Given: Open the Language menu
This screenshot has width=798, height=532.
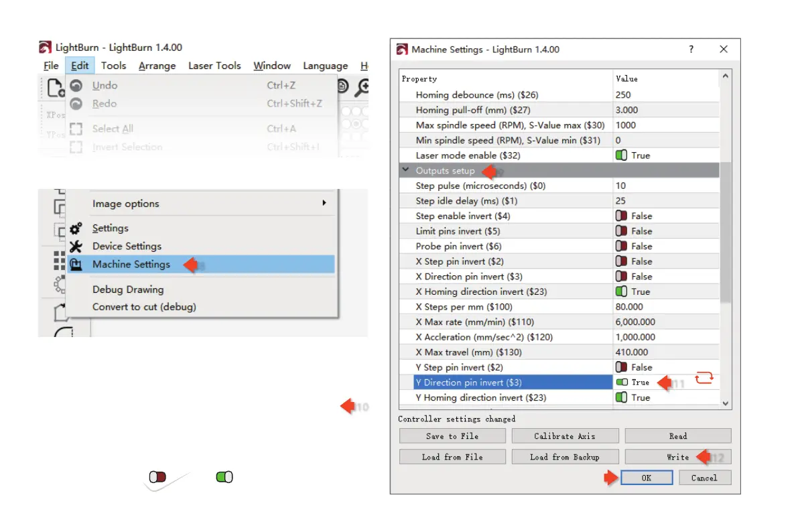Looking at the screenshot, I should tap(325, 66).
